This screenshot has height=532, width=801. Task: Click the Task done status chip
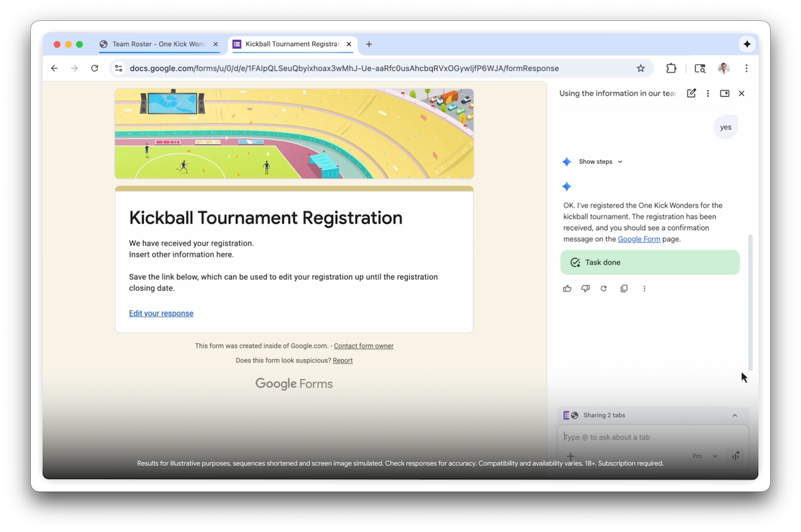tap(650, 262)
